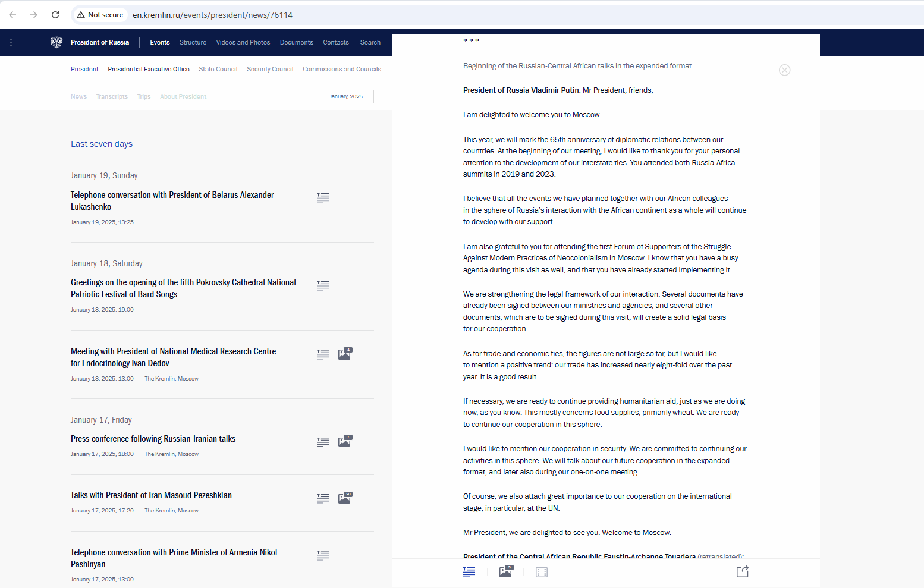Open the January, 2025 date selector
The image size is (924, 588).
346,96
